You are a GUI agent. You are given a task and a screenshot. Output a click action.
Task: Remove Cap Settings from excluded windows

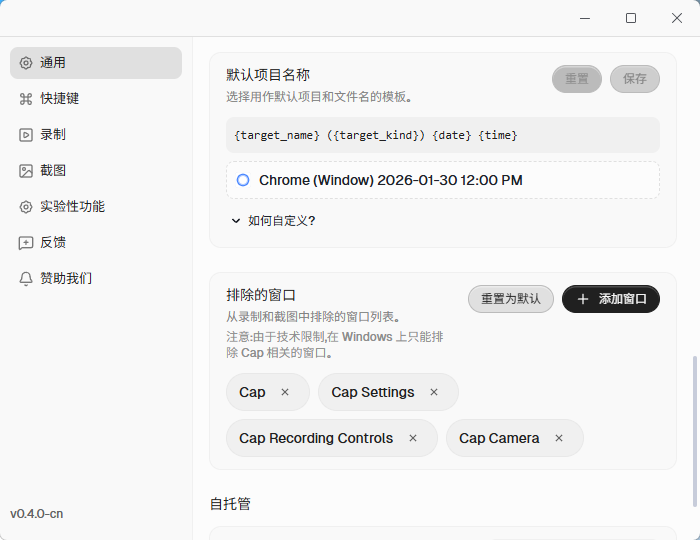pyautogui.click(x=434, y=392)
